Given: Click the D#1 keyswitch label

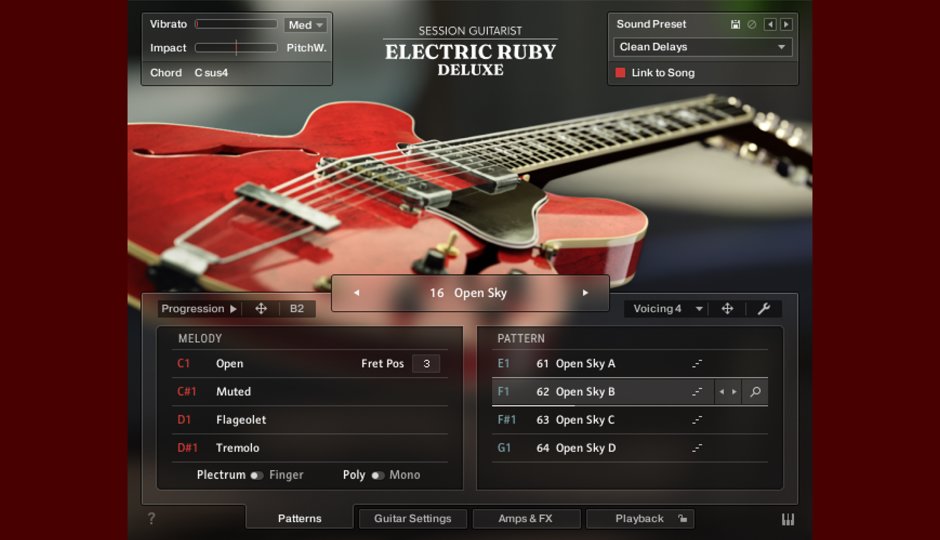Looking at the screenshot, I should click(x=187, y=448).
